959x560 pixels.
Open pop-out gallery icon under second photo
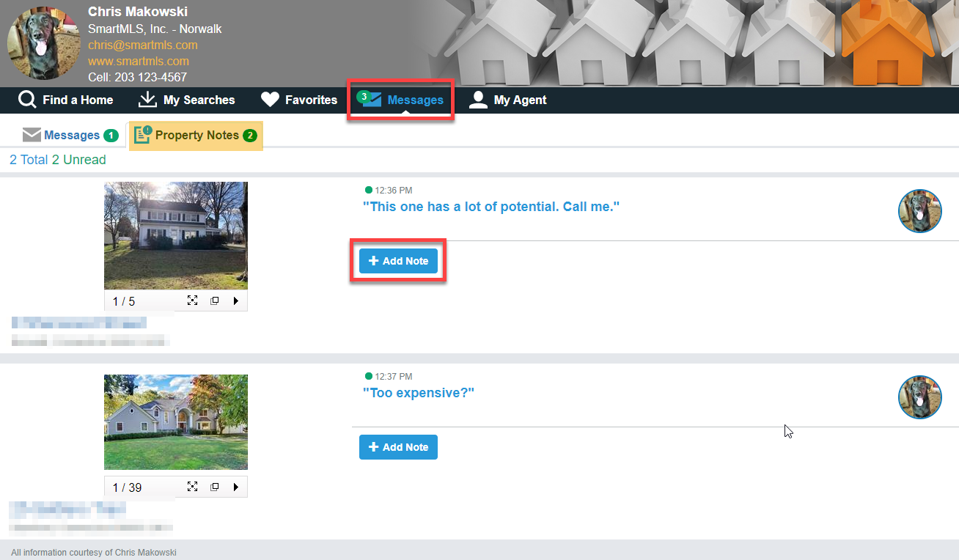[215, 487]
